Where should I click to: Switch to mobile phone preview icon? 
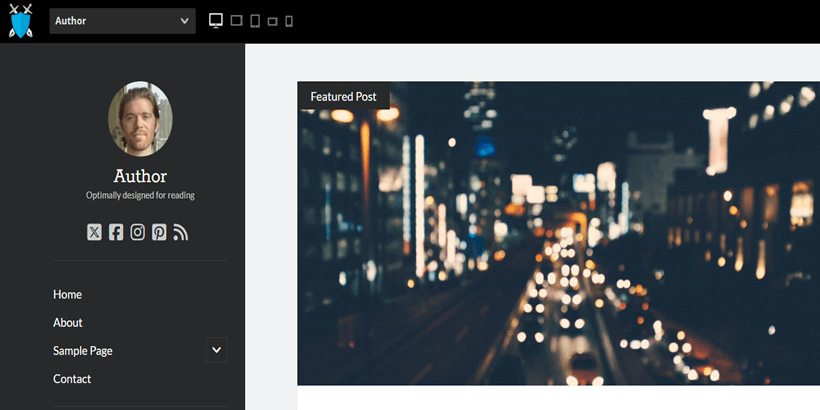289,21
